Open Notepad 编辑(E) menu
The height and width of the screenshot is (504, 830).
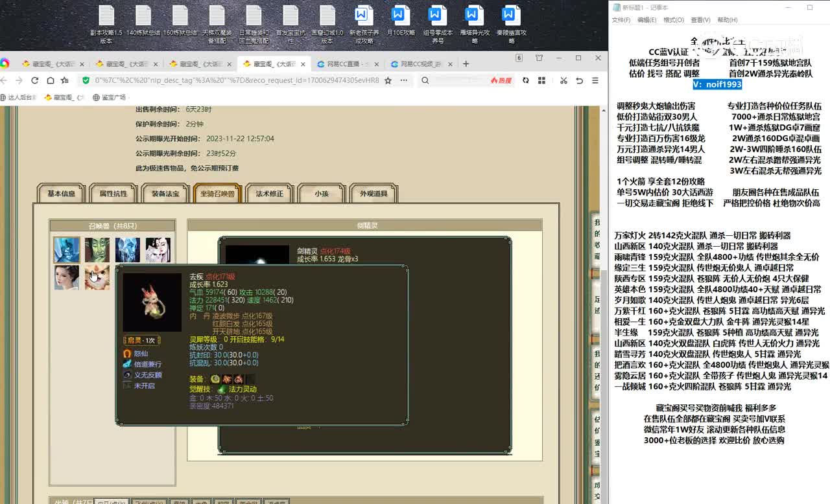(646, 20)
